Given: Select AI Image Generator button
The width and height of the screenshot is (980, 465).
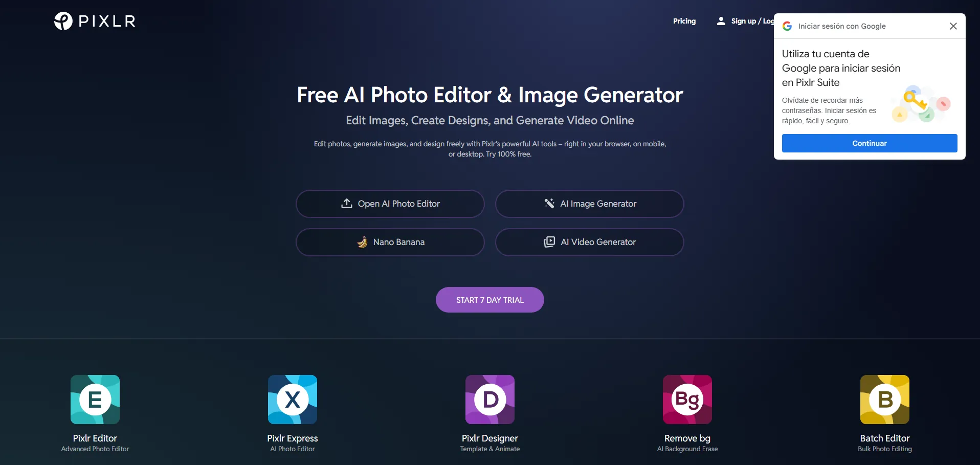Looking at the screenshot, I should tap(590, 204).
